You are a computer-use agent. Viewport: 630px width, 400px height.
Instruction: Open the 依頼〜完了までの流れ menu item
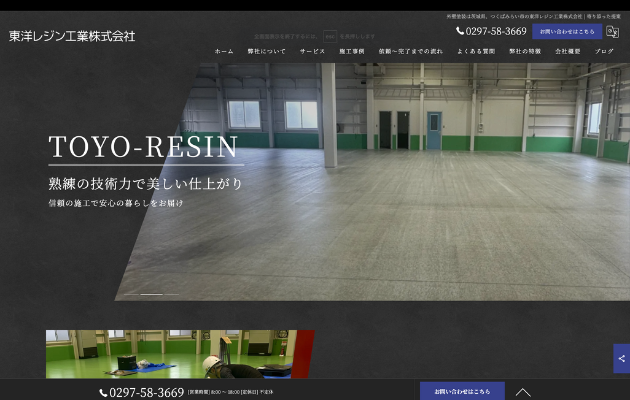click(411, 51)
